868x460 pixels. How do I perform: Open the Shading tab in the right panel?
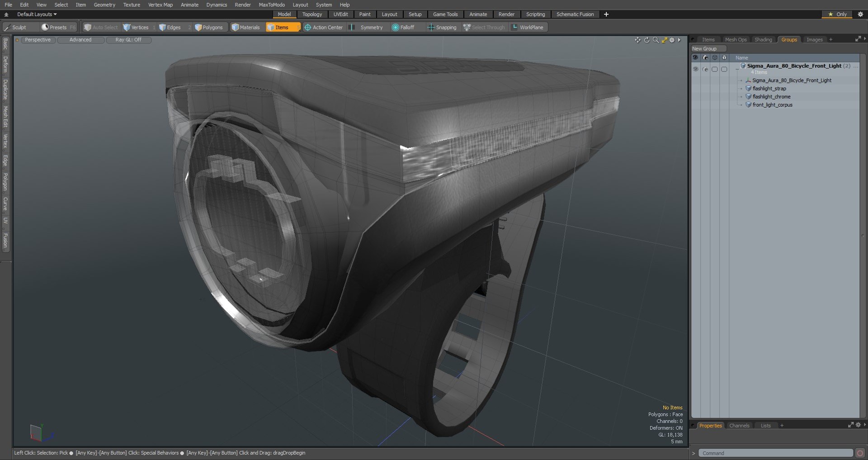763,40
